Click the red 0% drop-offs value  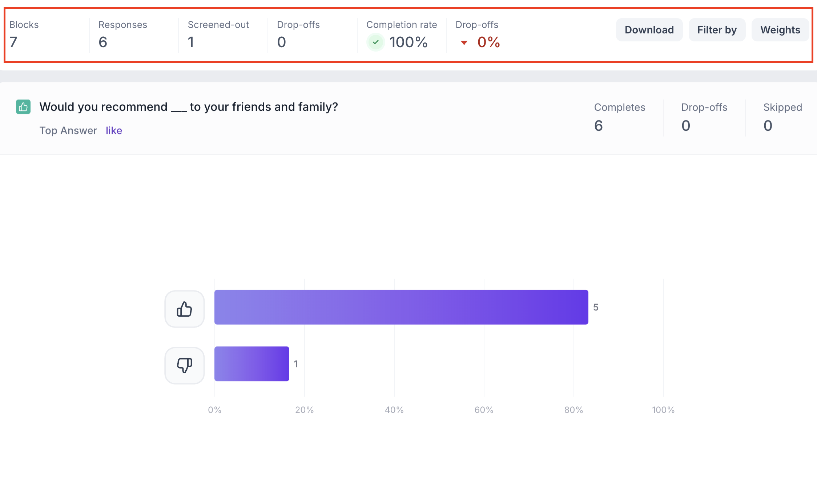tap(488, 42)
